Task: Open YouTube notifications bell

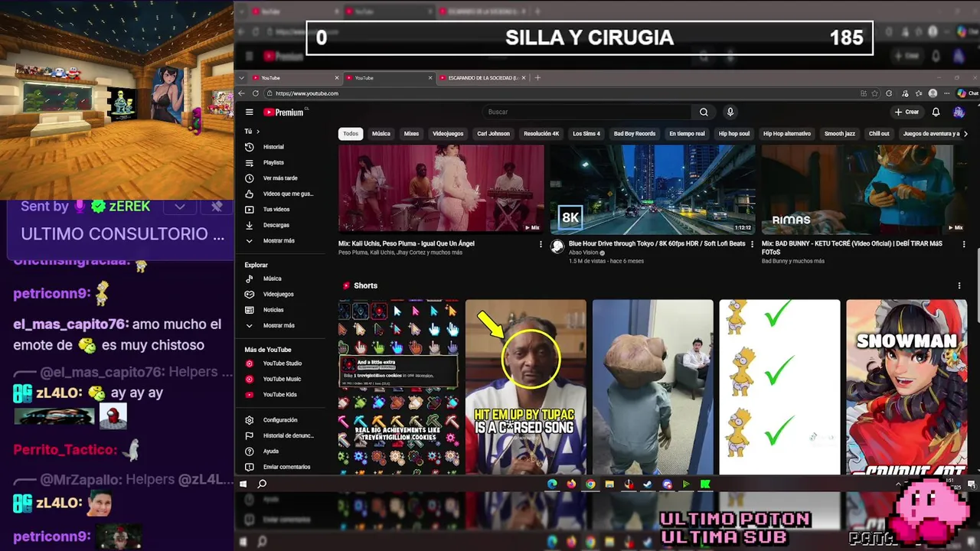Action: coord(936,112)
